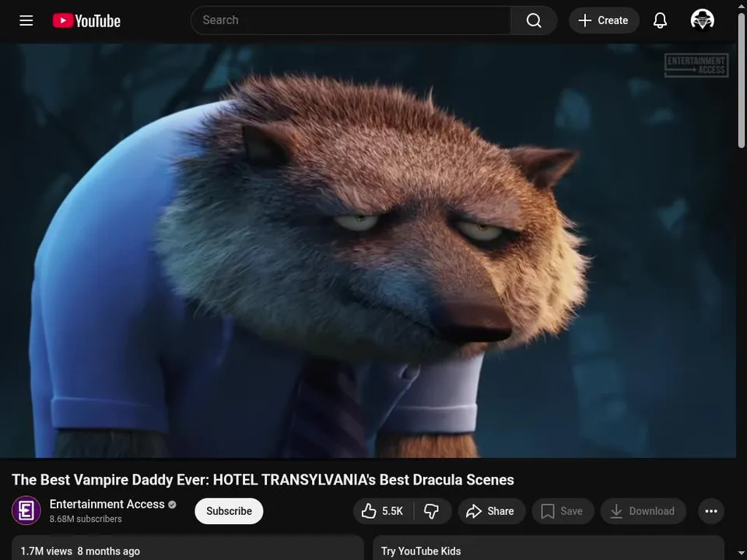Download this video
Screen dimensions: 747x560
coord(644,511)
